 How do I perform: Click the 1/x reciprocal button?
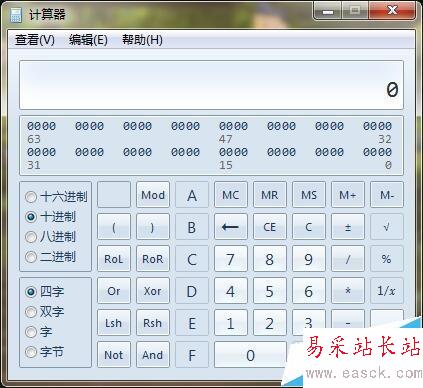pyautogui.click(x=387, y=291)
